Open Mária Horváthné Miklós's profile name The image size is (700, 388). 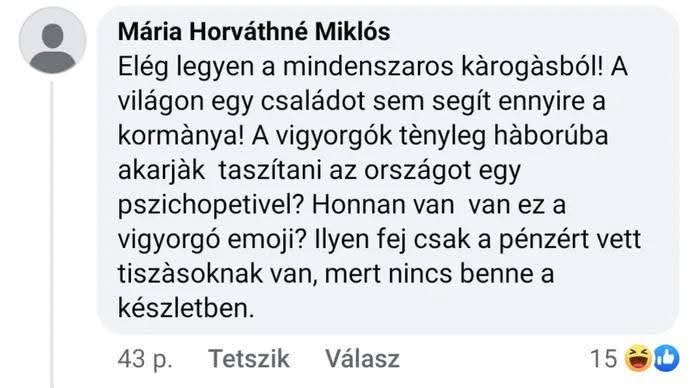(254, 32)
